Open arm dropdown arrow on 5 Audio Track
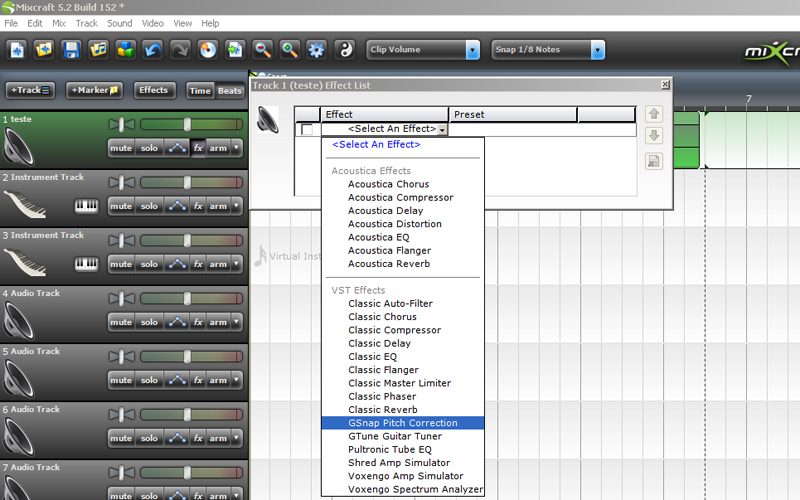The image size is (800, 500). tap(236, 380)
